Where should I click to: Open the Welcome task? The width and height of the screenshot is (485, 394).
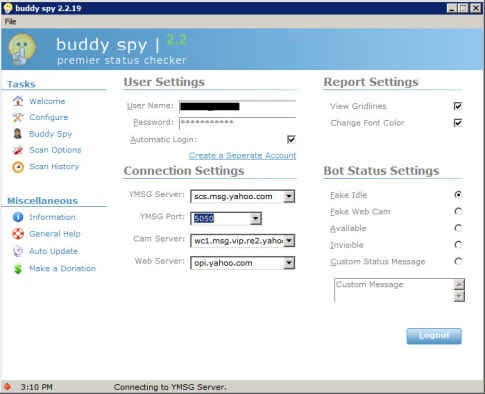click(x=47, y=101)
